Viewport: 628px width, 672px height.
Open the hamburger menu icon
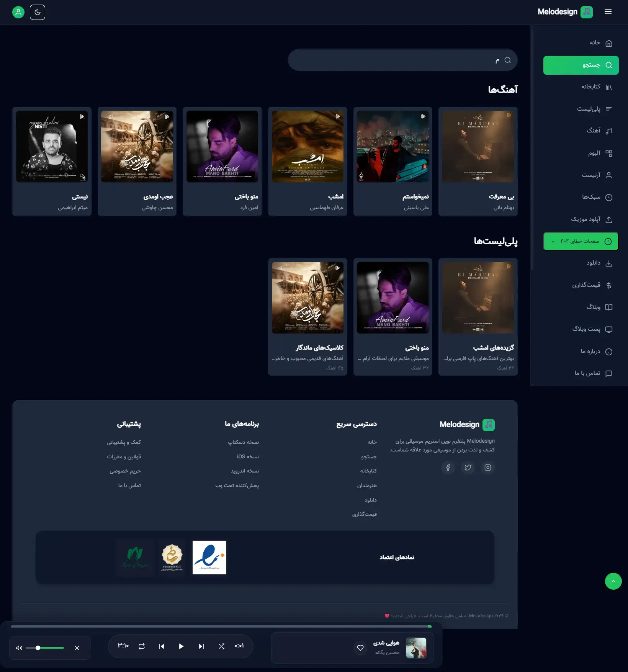pos(608,12)
